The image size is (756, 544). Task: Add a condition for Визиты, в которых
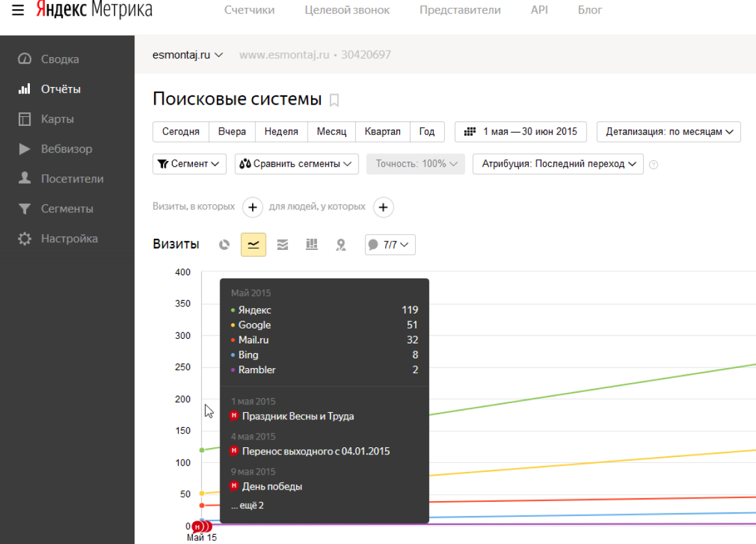click(253, 207)
